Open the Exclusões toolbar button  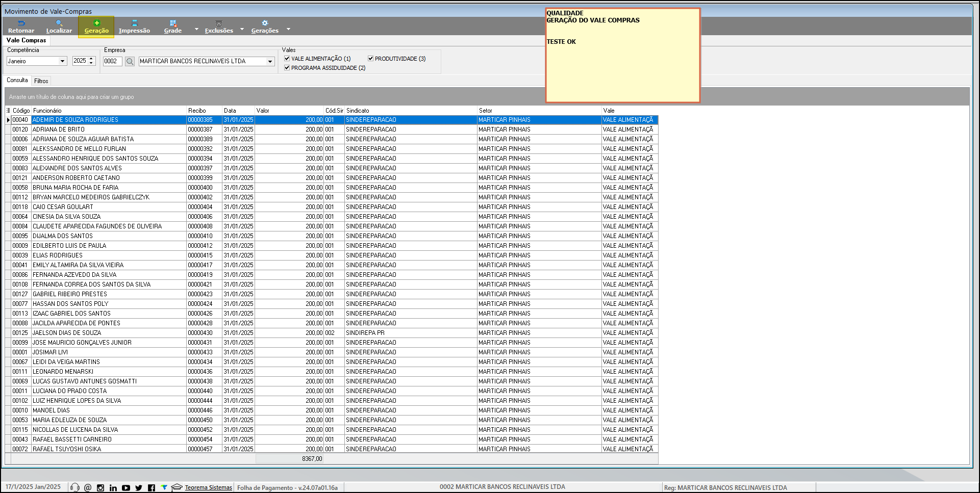[x=219, y=27]
